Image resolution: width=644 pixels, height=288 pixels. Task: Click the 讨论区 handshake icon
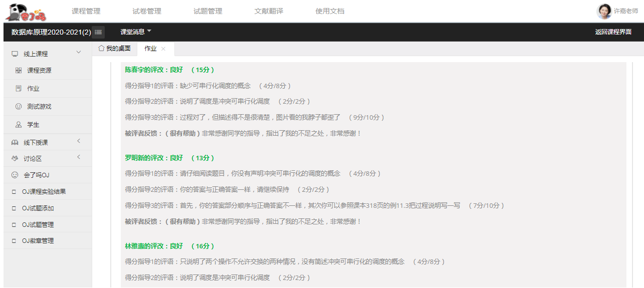point(15,159)
